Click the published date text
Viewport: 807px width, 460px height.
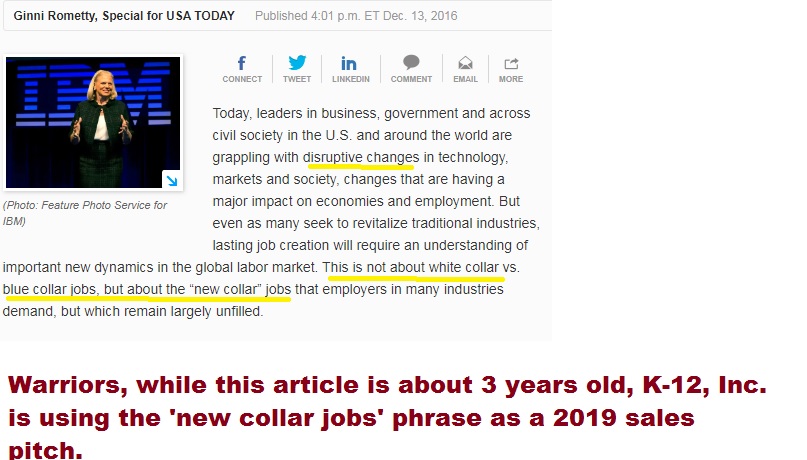[x=356, y=16]
